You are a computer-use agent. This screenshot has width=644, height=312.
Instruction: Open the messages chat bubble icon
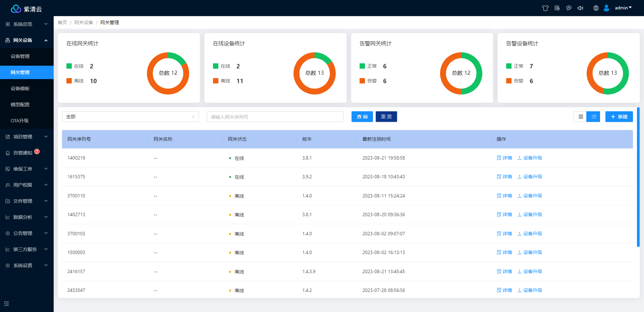point(569,8)
